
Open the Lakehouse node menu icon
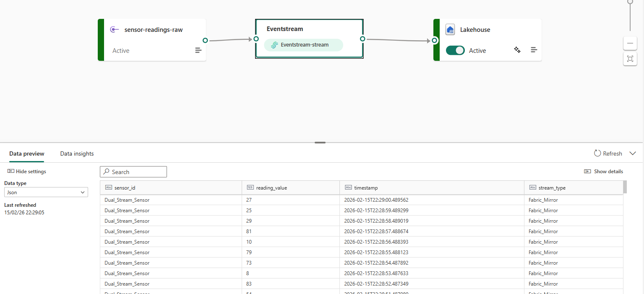click(534, 50)
